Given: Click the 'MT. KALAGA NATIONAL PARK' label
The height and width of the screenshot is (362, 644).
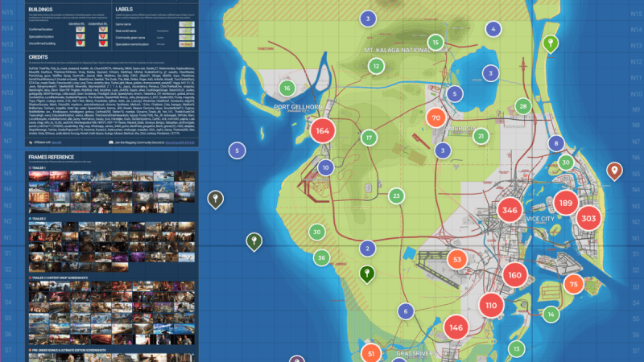Looking at the screenshot, I should click(x=407, y=50).
